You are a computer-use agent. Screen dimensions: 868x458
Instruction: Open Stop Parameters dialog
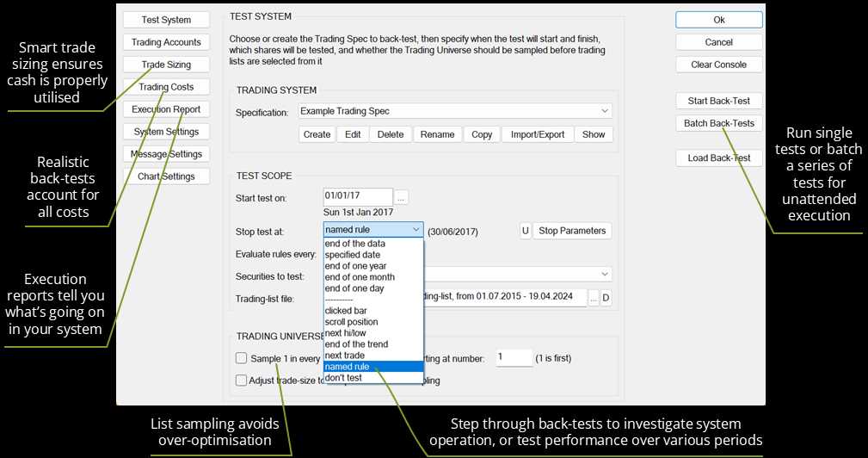pyautogui.click(x=574, y=231)
